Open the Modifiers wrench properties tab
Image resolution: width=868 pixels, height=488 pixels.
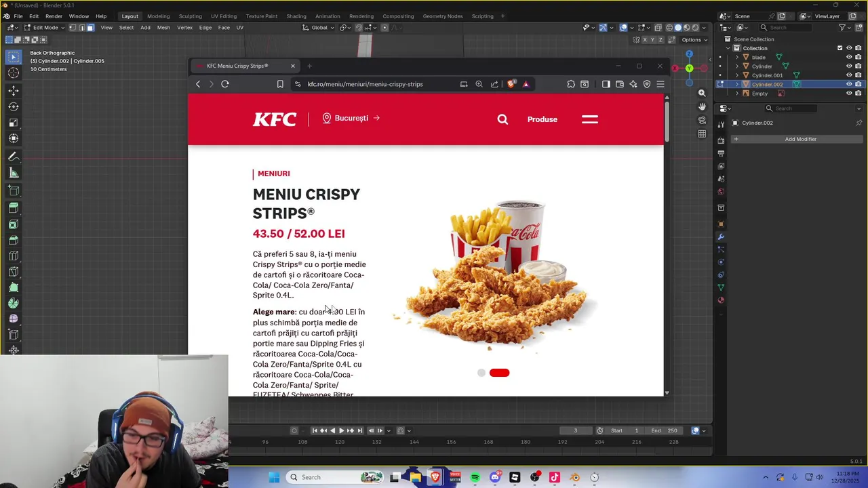click(x=721, y=237)
